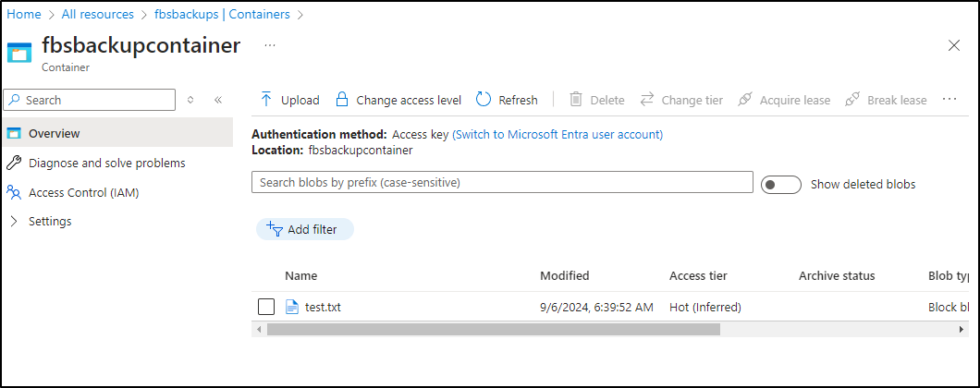The width and height of the screenshot is (980, 388).
Task: Open the test.txt blob
Action: (x=323, y=307)
